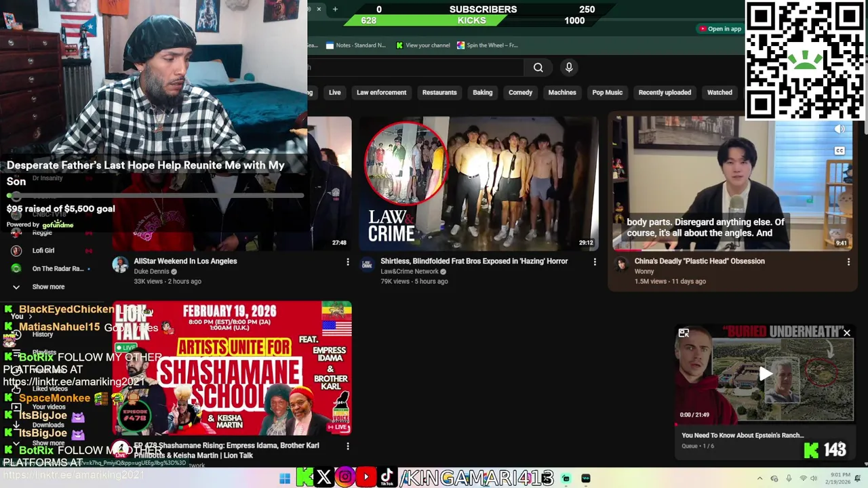Image resolution: width=868 pixels, height=488 pixels.
Task: Open more options for Shashamane Rising video
Action: pyautogui.click(x=348, y=446)
